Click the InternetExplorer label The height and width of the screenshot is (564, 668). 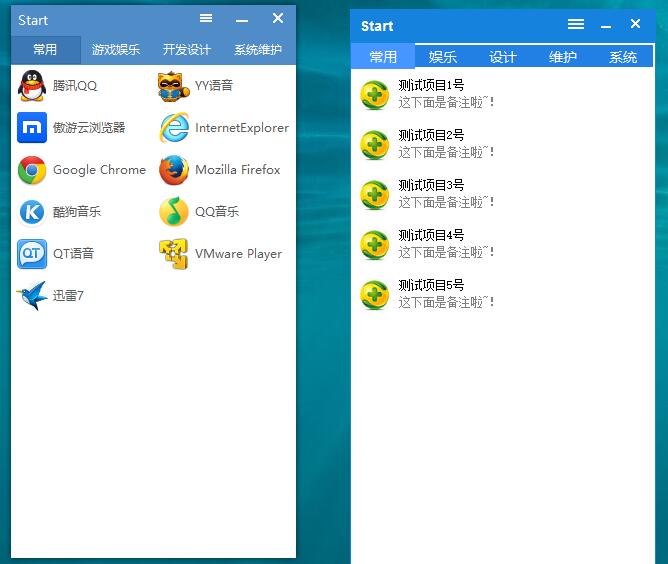(x=242, y=127)
